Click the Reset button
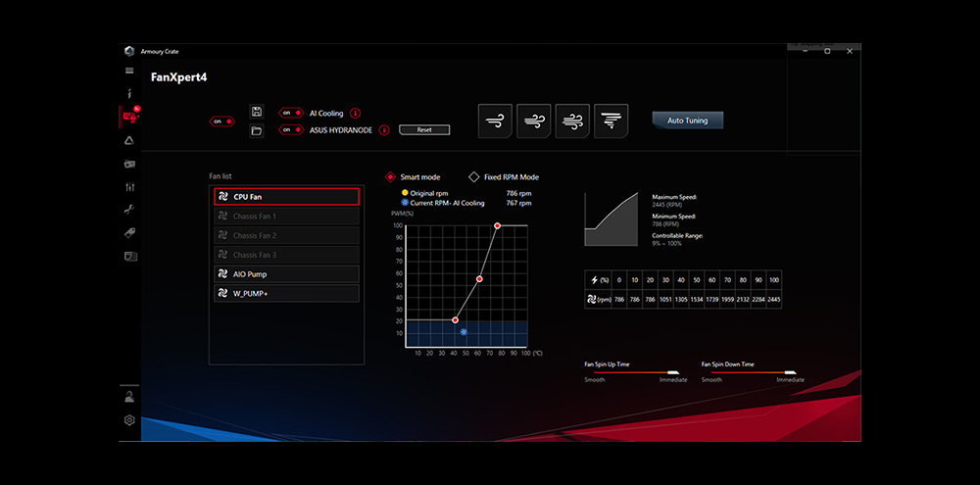The height and width of the screenshot is (485, 980). coord(424,130)
